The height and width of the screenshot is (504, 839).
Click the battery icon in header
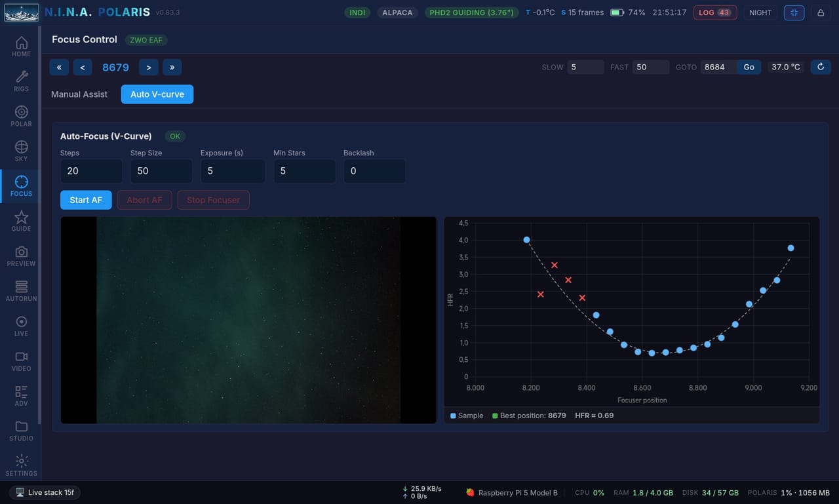(617, 12)
